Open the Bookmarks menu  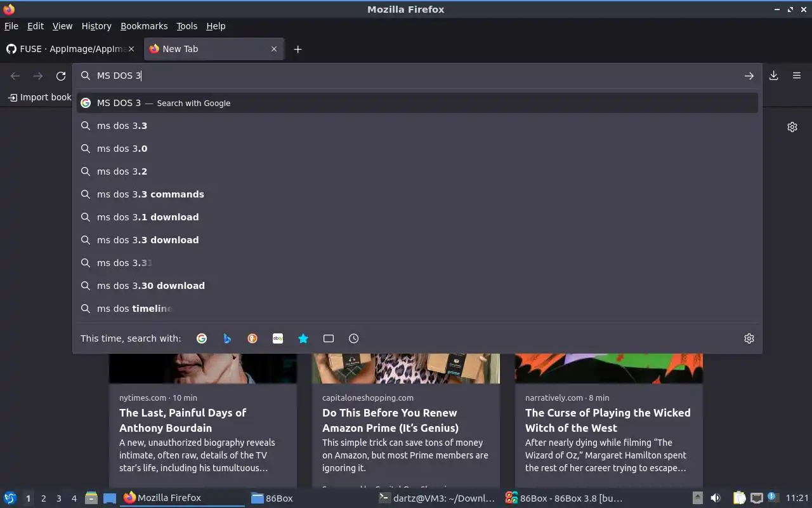point(144,26)
